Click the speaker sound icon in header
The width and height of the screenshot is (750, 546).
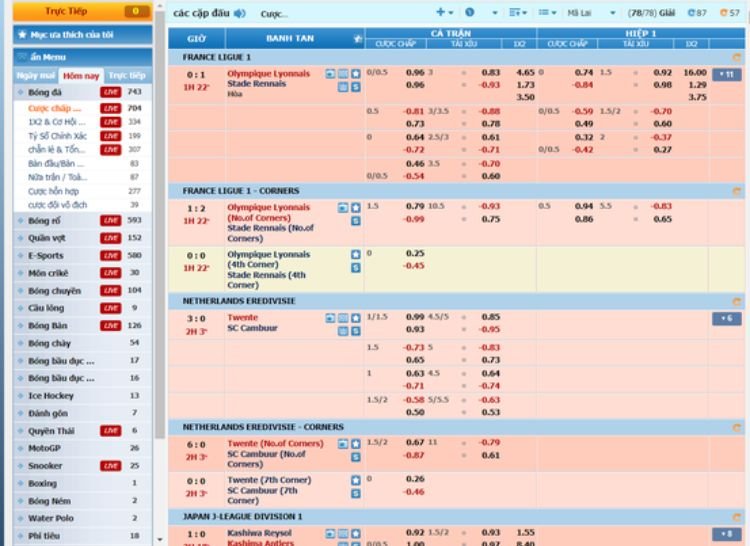(239, 13)
